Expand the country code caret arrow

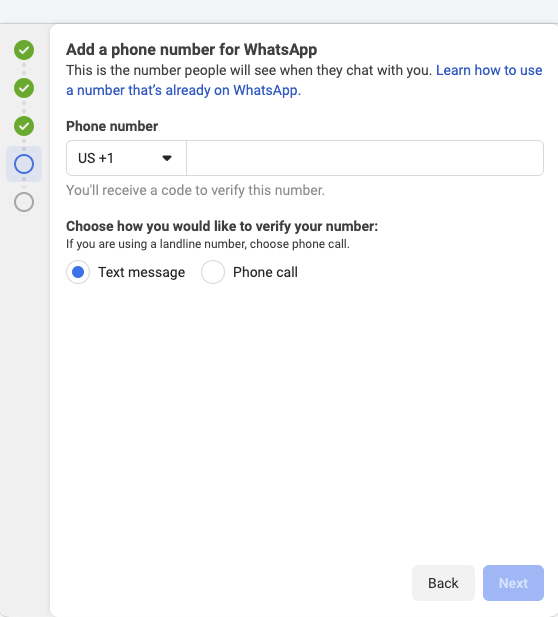(x=167, y=158)
